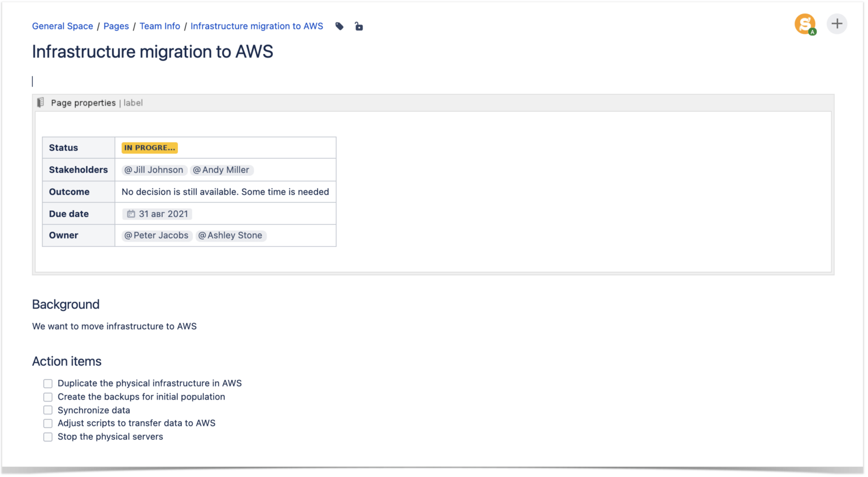Check the Create backups for initial population task
Viewport: 868px width, 477px height.
point(48,397)
